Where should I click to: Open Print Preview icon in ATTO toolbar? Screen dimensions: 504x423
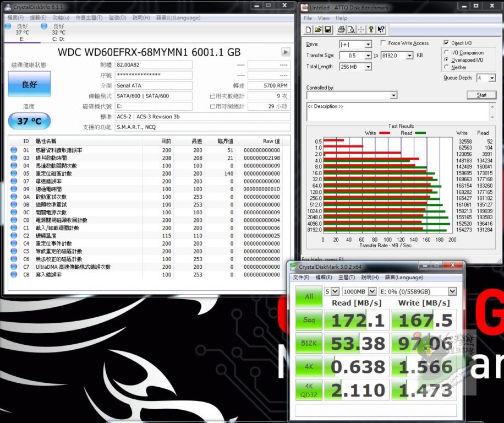tap(351, 30)
